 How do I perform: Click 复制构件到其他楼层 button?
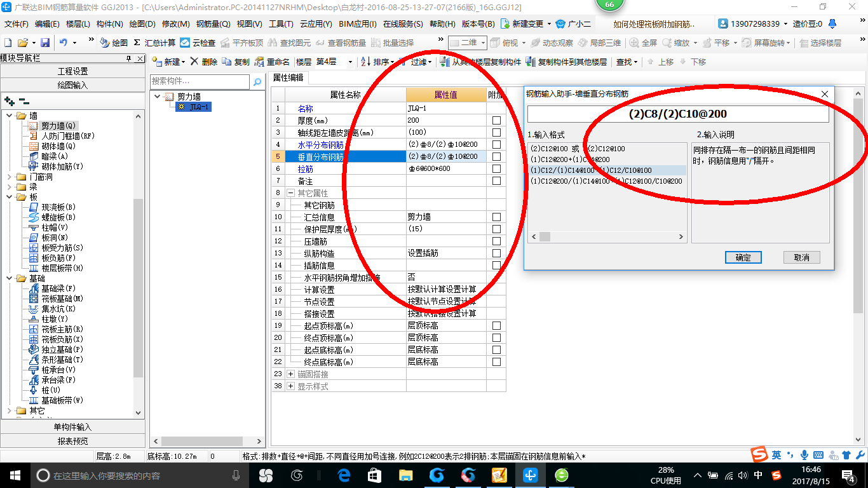coord(566,62)
